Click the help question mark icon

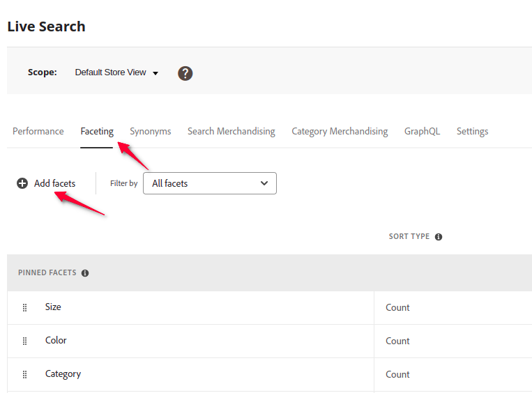click(185, 73)
